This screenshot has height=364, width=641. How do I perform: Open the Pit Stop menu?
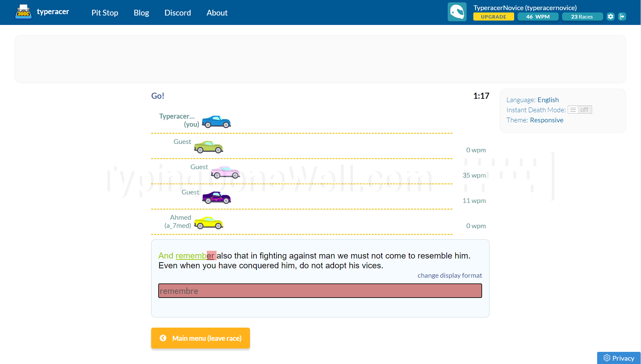pos(105,12)
